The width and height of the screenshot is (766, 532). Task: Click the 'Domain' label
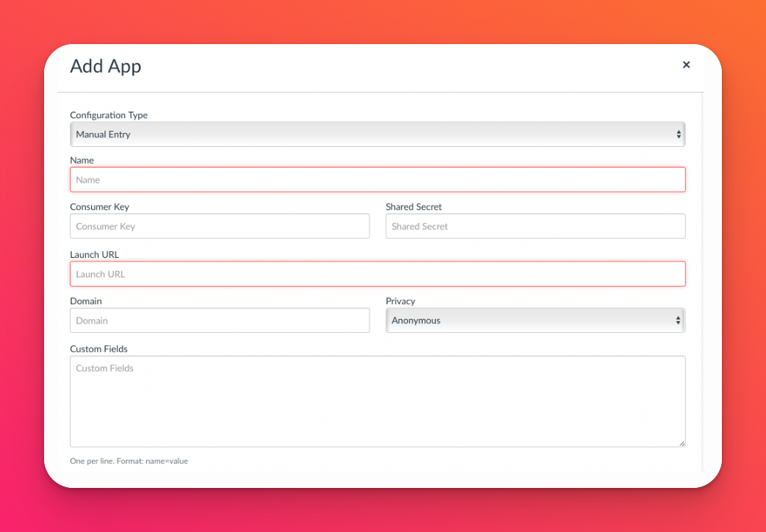pos(85,301)
